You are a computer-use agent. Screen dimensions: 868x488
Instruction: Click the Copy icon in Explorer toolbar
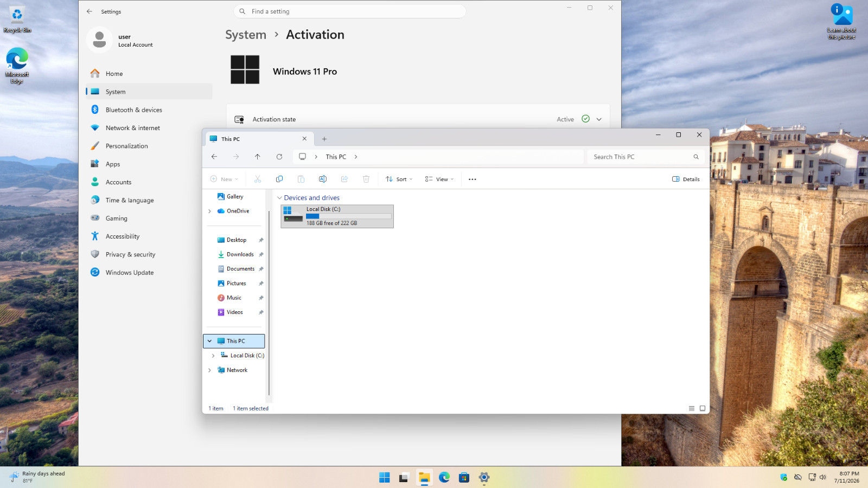pos(279,179)
